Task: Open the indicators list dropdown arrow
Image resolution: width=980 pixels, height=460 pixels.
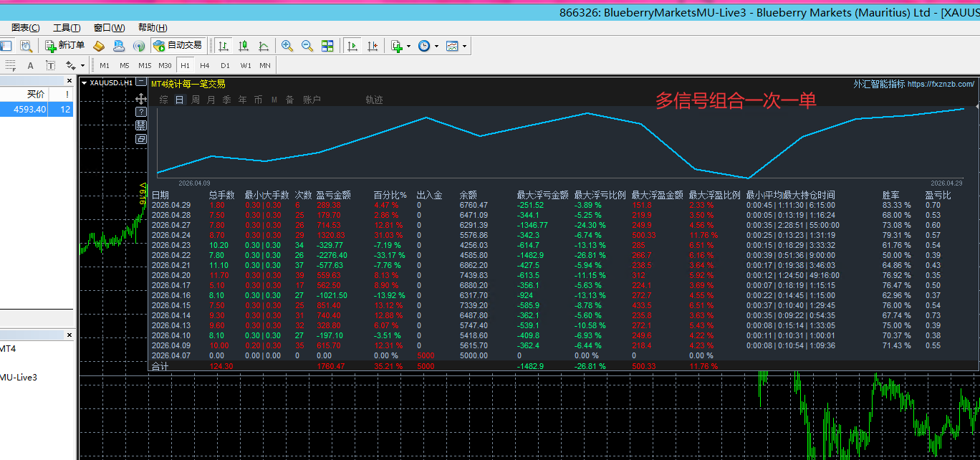Action: pos(408,46)
